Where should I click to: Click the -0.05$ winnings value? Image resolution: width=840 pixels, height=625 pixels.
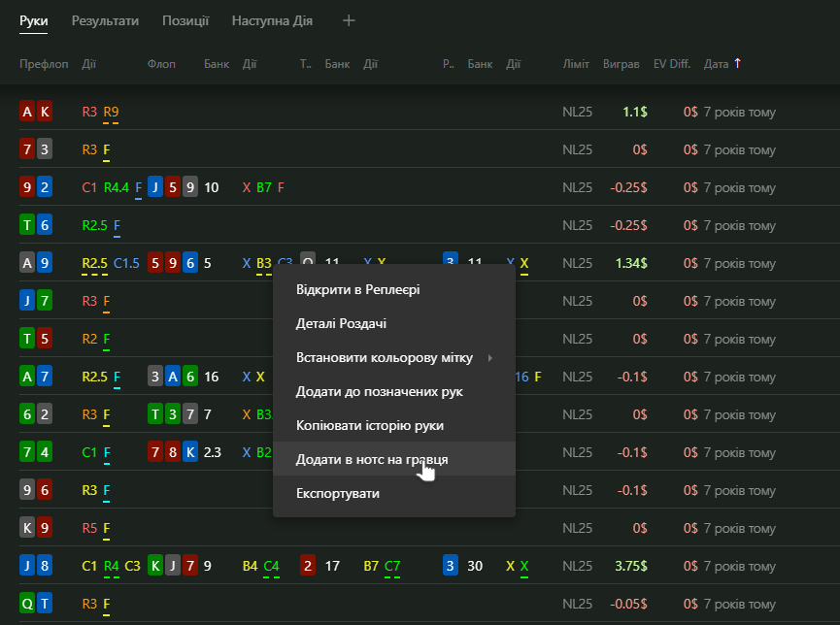[628, 604]
